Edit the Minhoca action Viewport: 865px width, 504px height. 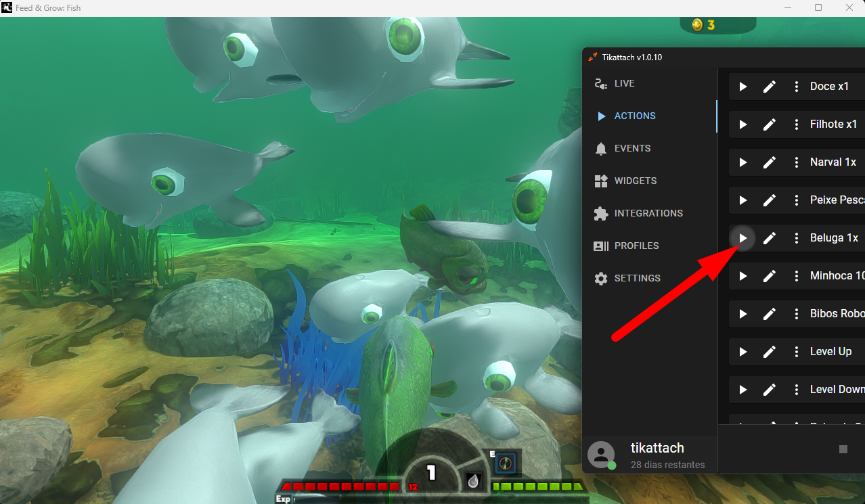(770, 276)
